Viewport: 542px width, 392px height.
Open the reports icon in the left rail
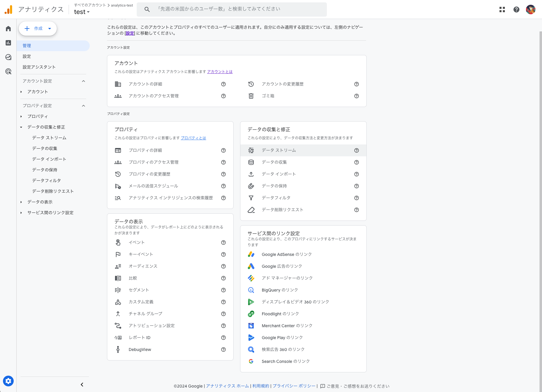coord(8,43)
